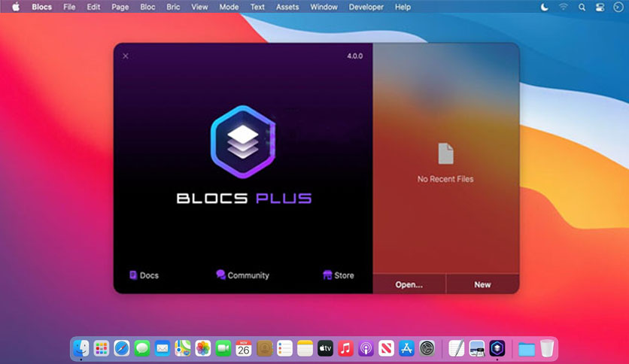Open System Preferences from the Dock

(427, 348)
